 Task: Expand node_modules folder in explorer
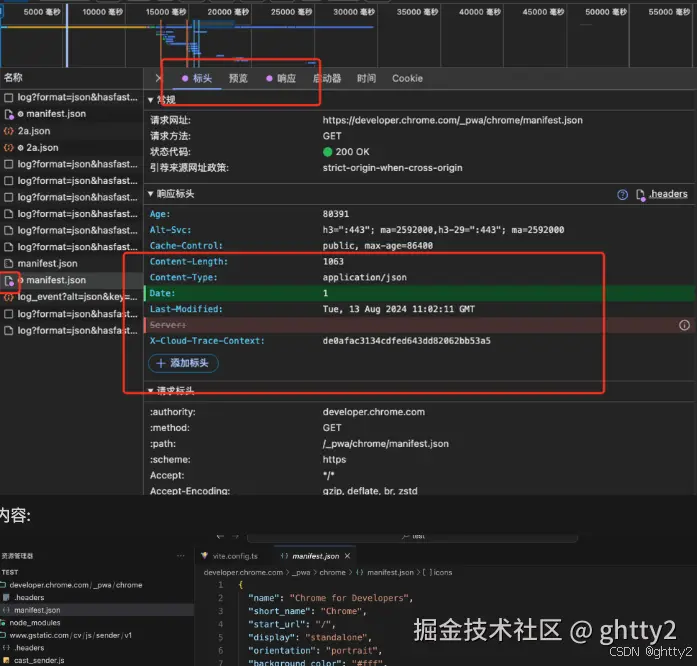pos(35,623)
